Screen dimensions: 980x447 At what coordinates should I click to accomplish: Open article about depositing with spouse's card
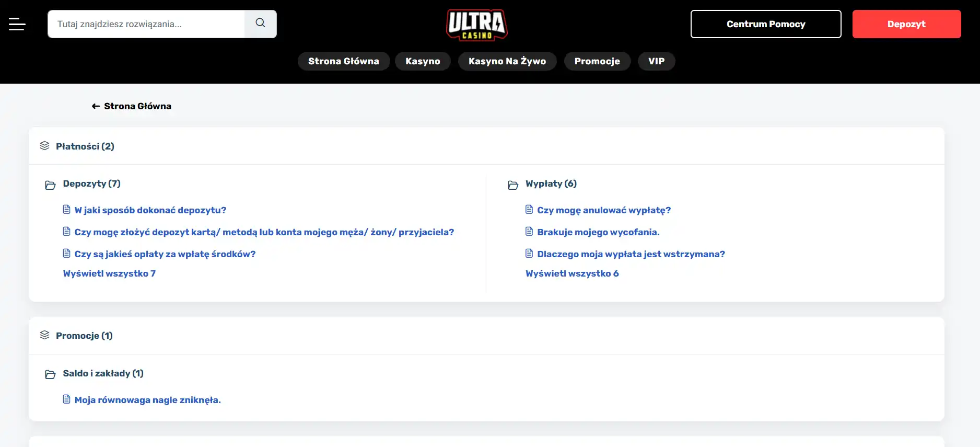point(264,232)
